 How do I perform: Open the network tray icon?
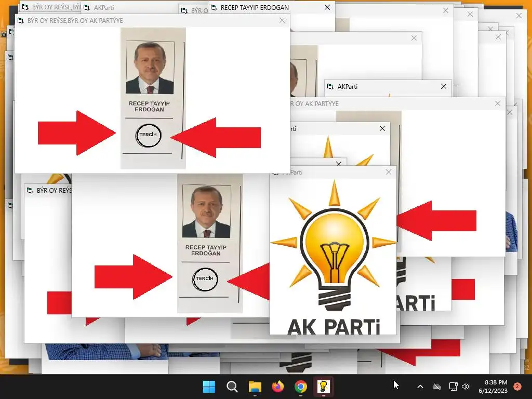click(x=453, y=387)
